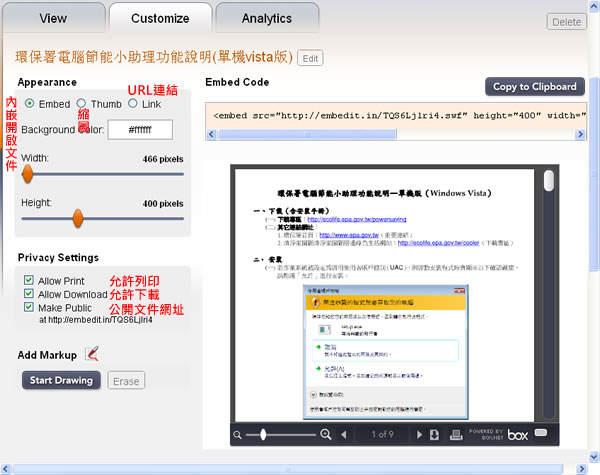Select the Link radio option
This screenshot has height=475, width=600.
(x=133, y=103)
